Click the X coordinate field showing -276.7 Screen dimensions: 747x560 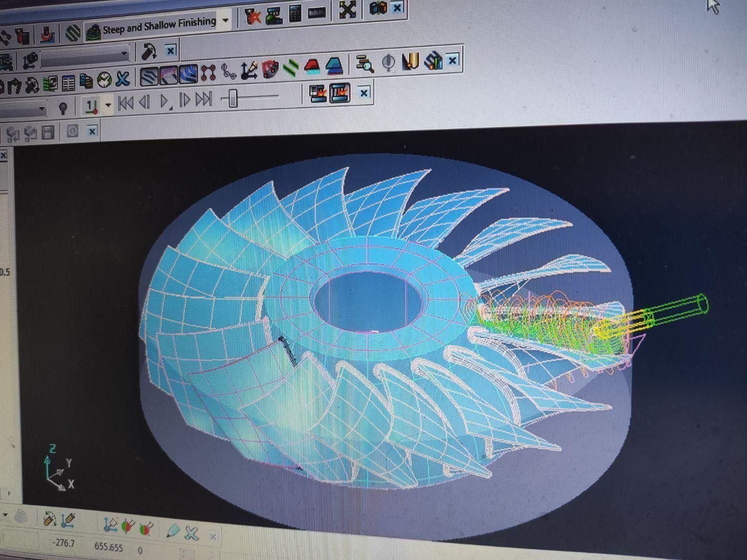pos(64,543)
